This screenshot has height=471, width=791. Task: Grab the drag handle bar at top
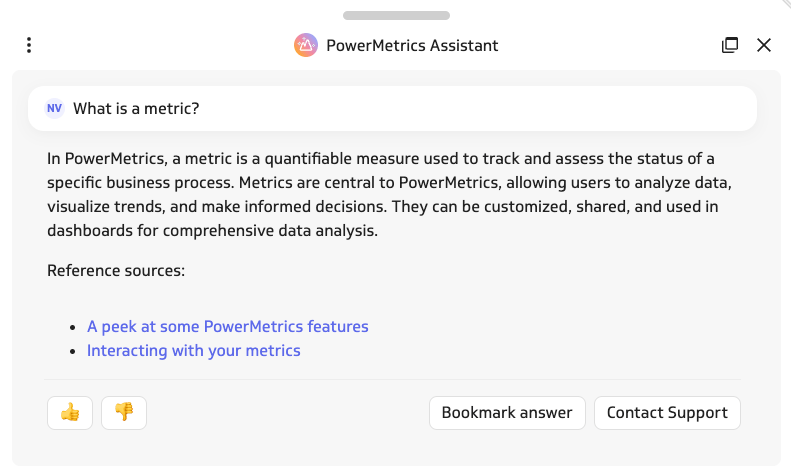tap(397, 16)
